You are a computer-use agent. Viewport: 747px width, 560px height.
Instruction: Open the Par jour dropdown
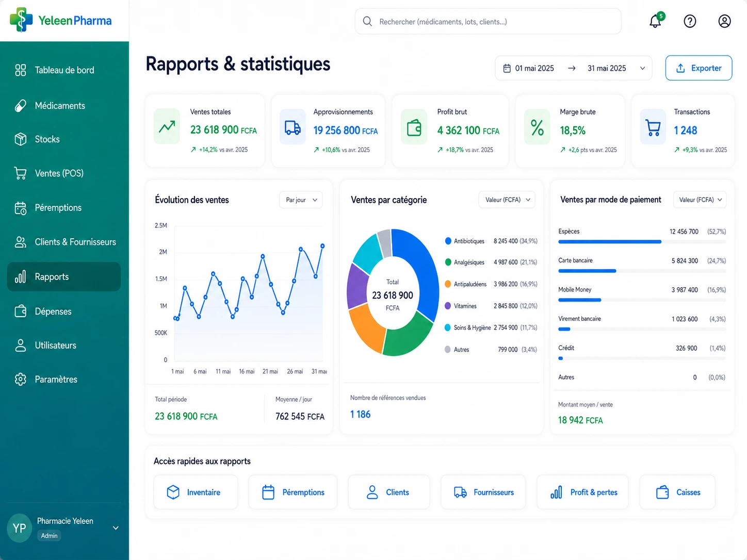(x=301, y=200)
